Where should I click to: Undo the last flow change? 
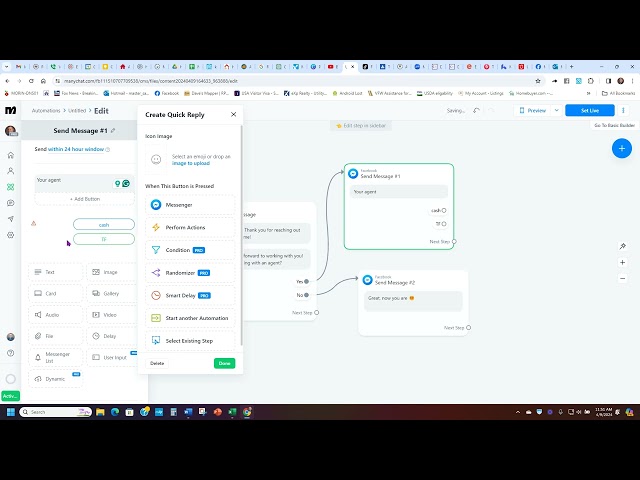tap(476, 111)
